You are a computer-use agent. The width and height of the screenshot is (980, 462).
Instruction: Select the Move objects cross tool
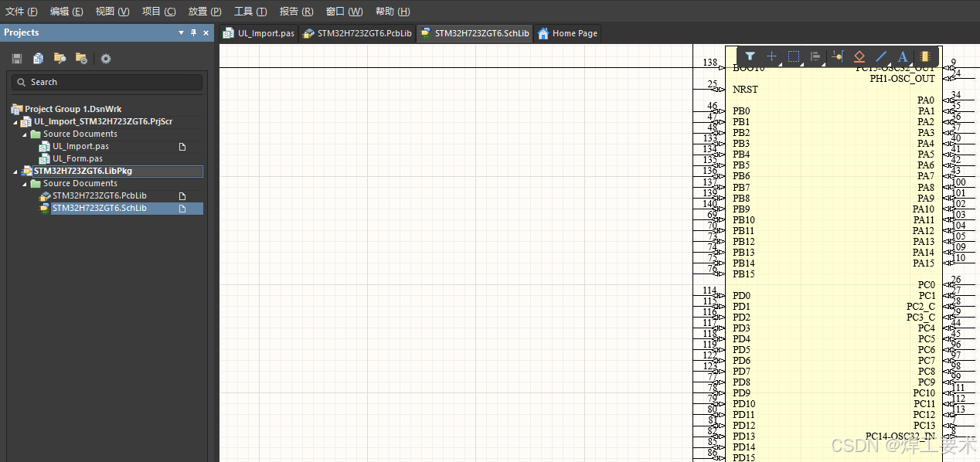click(771, 56)
